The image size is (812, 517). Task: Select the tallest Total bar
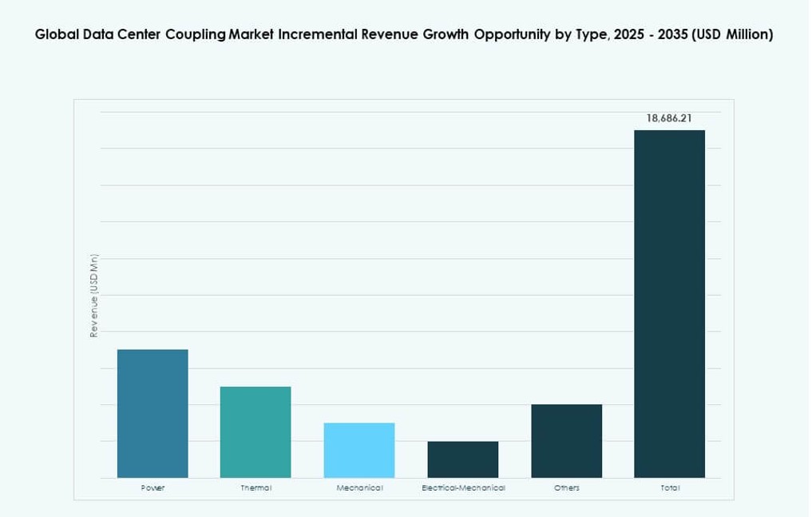pos(670,304)
